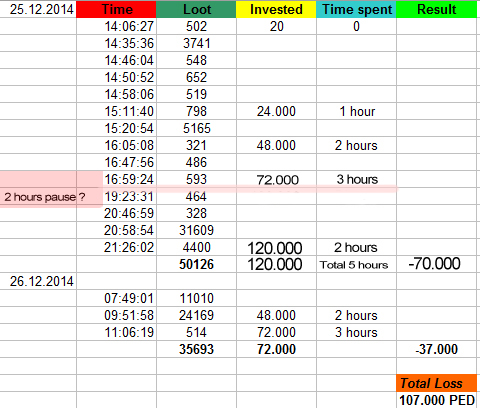Select the '3 hours' cell beside 72.000 at 16:59:24
The image size is (480, 408).
click(357, 179)
